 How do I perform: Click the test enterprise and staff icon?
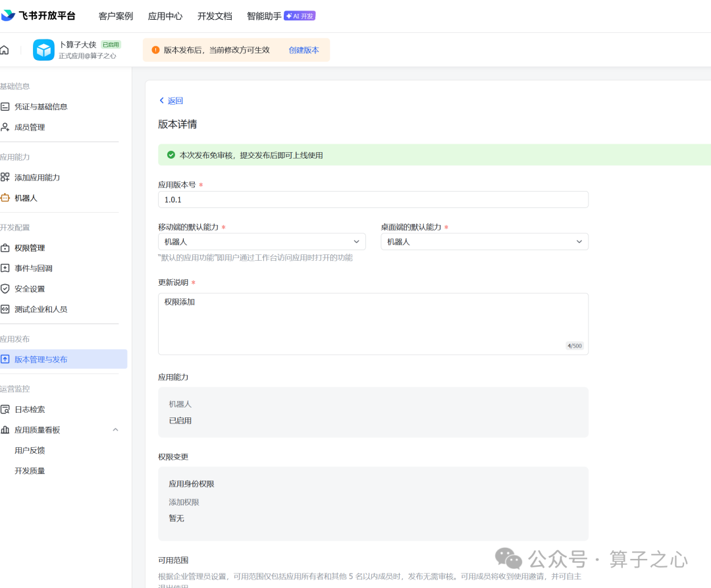pos(5,309)
